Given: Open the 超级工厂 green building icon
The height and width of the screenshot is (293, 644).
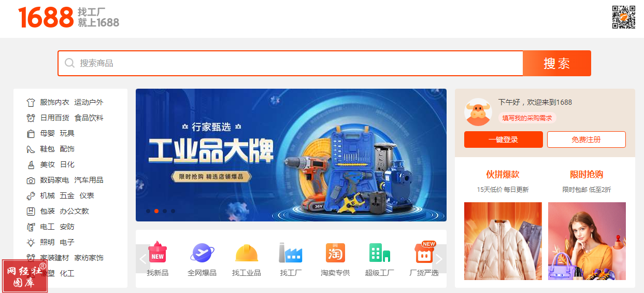Looking at the screenshot, I should coord(379,253).
